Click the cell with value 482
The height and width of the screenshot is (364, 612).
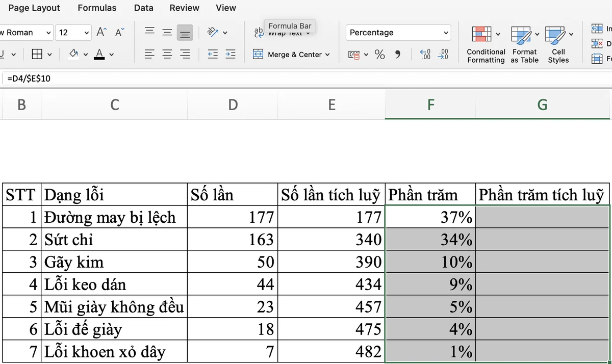coord(331,351)
